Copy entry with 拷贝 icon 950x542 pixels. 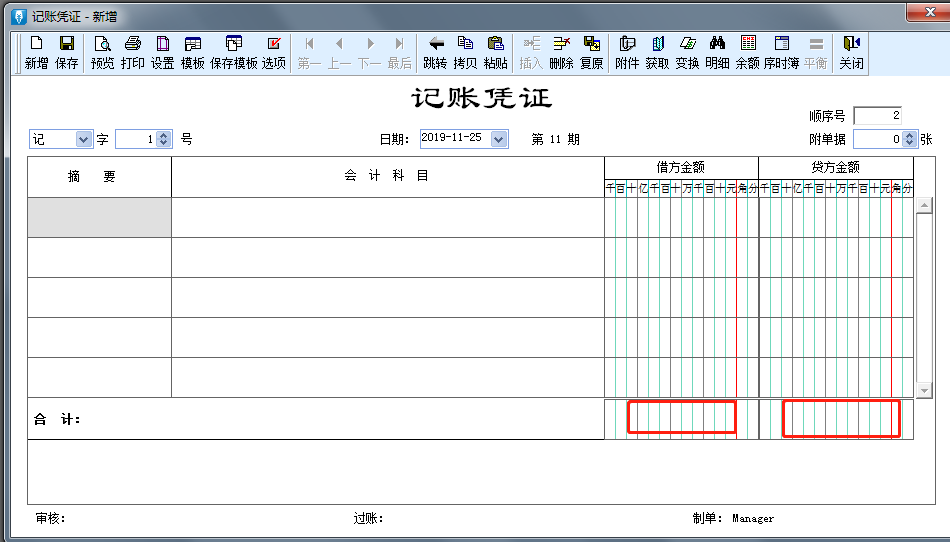(x=465, y=52)
